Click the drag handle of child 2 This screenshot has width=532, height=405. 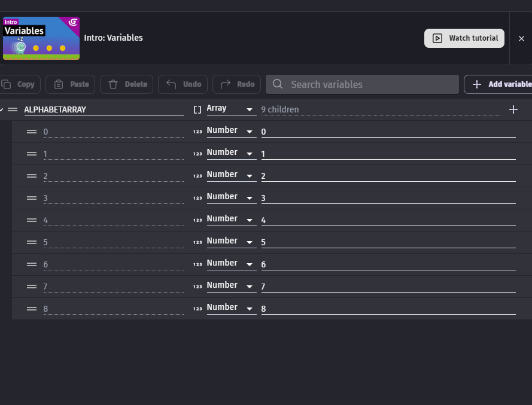pyautogui.click(x=31, y=175)
